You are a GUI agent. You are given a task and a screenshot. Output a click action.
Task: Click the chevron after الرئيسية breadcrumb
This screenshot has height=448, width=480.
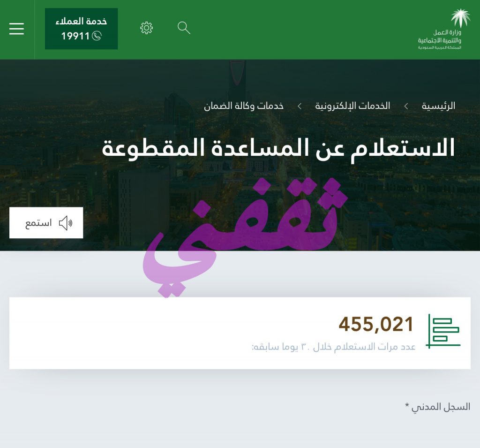click(x=406, y=106)
